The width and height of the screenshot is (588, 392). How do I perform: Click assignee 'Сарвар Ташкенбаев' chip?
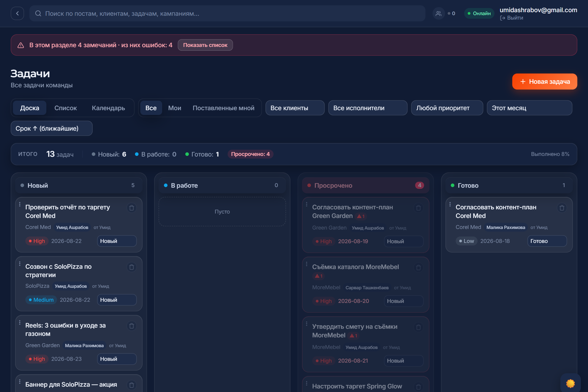point(367,288)
